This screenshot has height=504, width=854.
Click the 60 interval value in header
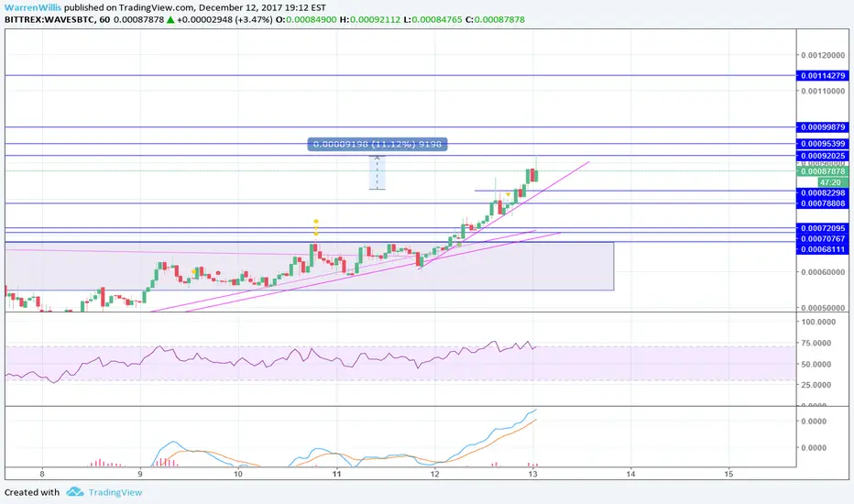(104, 19)
